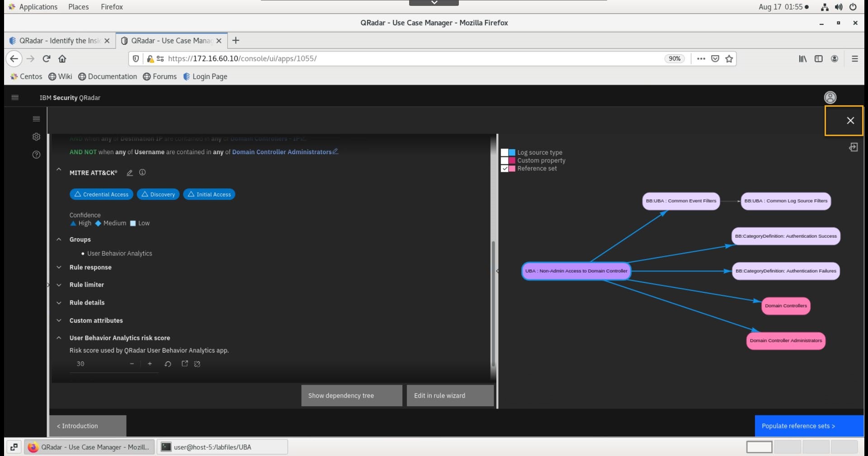Open the Places menu
This screenshot has height=456, width=868.
[78, 7]
